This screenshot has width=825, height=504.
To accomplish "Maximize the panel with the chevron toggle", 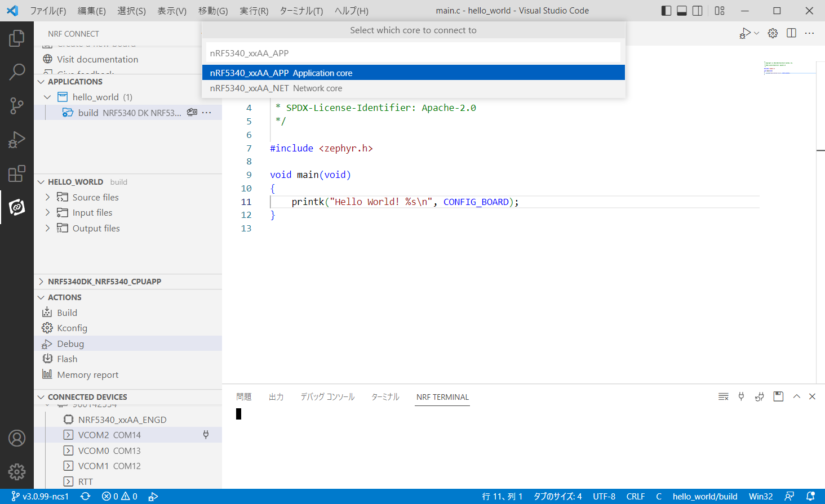I will click(796, 396).
